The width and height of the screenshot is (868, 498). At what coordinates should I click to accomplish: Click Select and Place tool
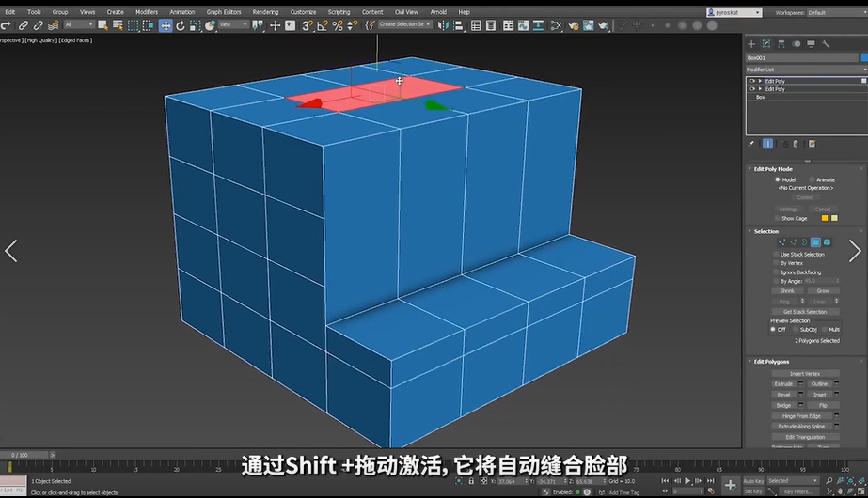click(x=210, y=25)
